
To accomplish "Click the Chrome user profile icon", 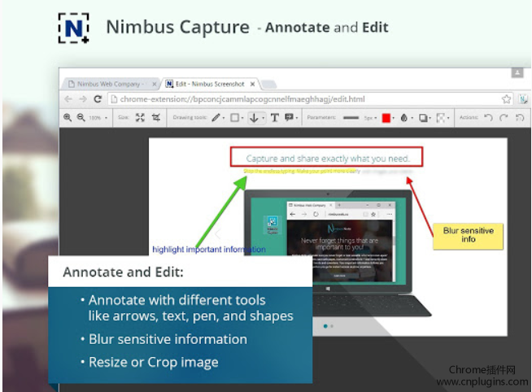I will pos(517,72).
